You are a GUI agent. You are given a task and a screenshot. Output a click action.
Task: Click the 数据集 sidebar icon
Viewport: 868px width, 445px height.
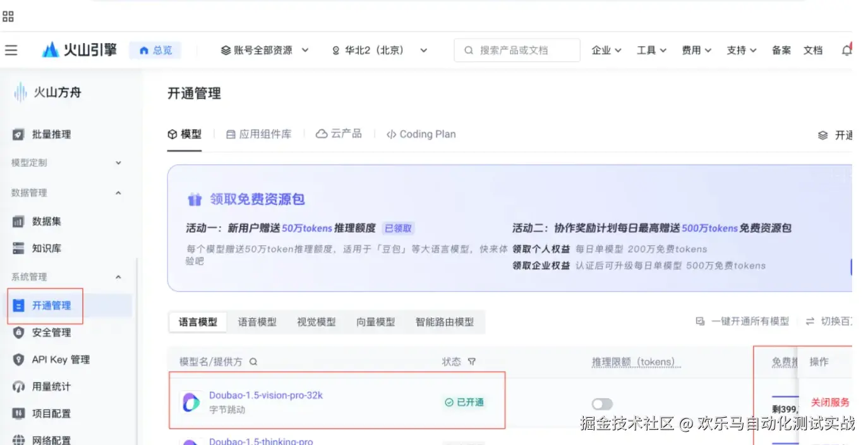click(18, 221)
